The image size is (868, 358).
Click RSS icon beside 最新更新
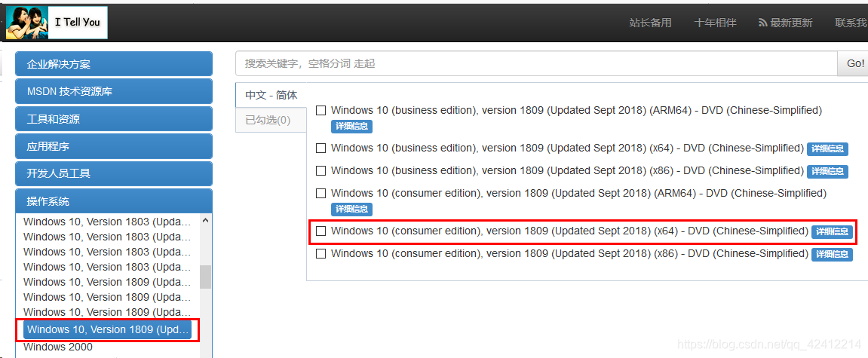[763, 23]
